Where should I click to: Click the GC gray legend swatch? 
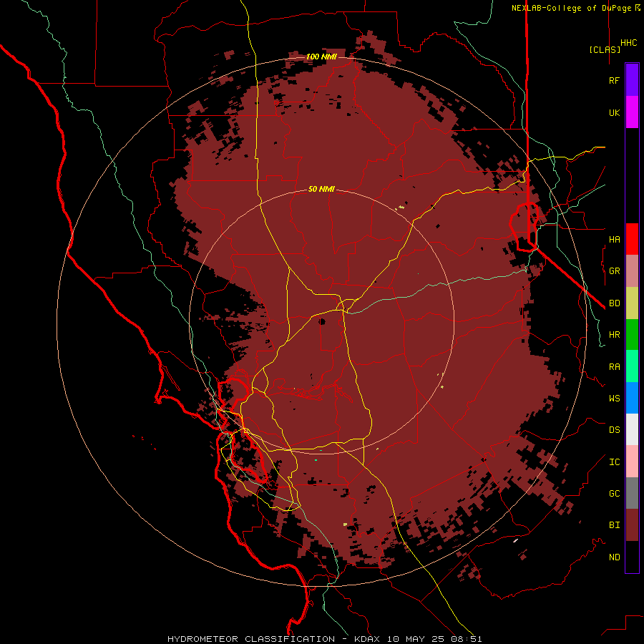pos(632,493)
